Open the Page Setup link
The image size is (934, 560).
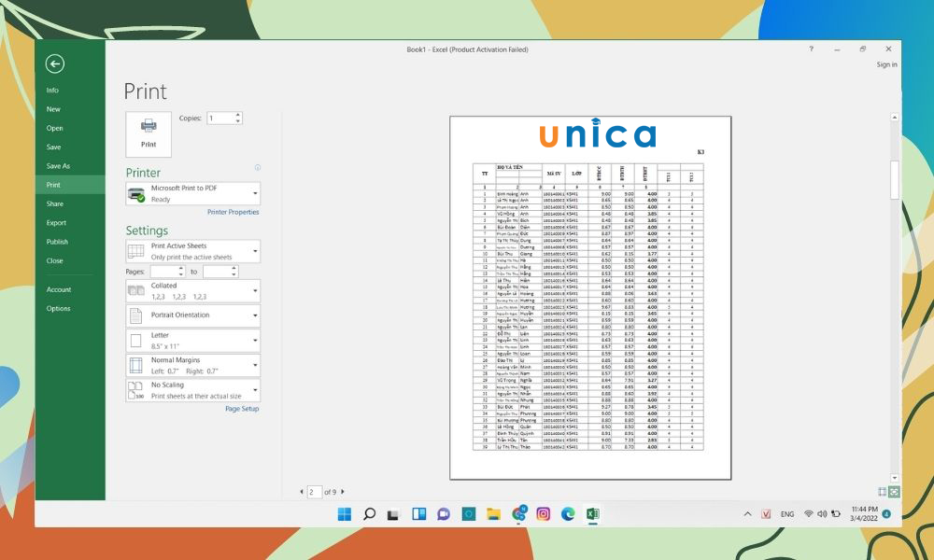tap(242, 409)
